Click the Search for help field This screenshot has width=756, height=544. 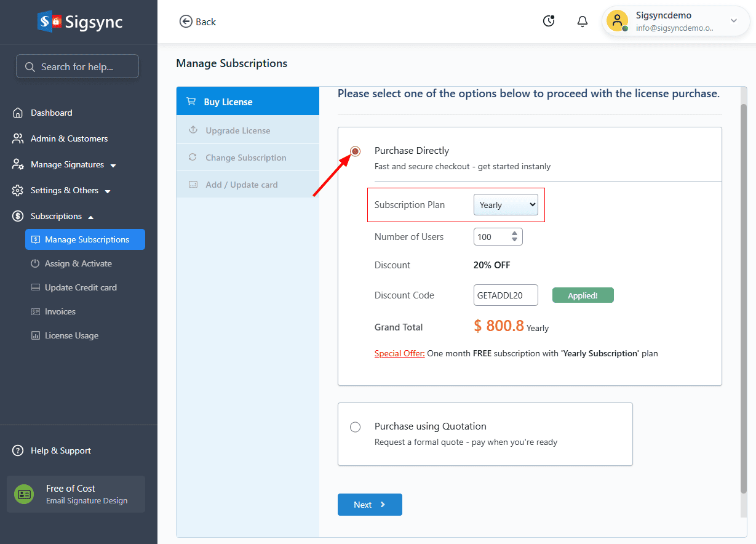tap(78, 66)
